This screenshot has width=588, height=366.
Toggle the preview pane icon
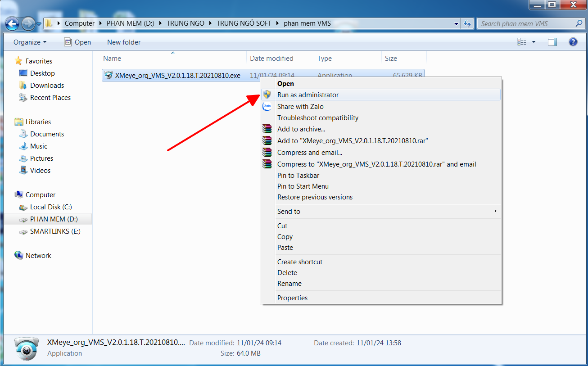(x=552, y=42)
